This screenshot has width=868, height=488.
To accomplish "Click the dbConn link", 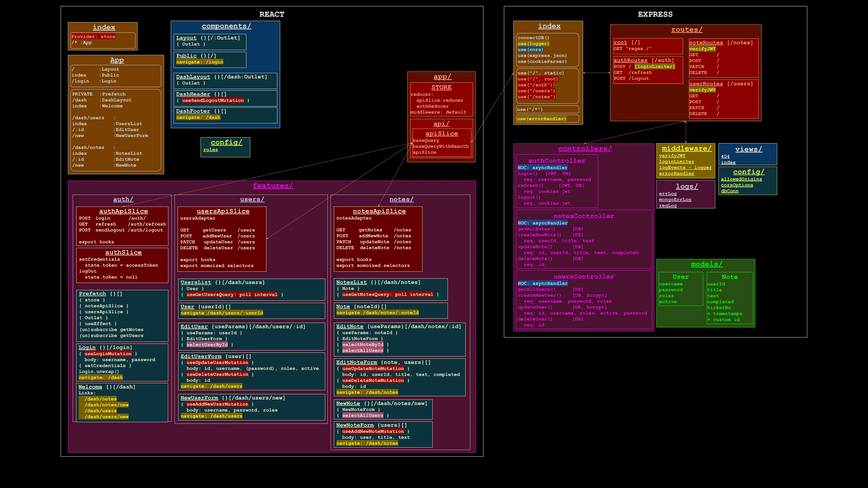I will (x=729, y=191).
